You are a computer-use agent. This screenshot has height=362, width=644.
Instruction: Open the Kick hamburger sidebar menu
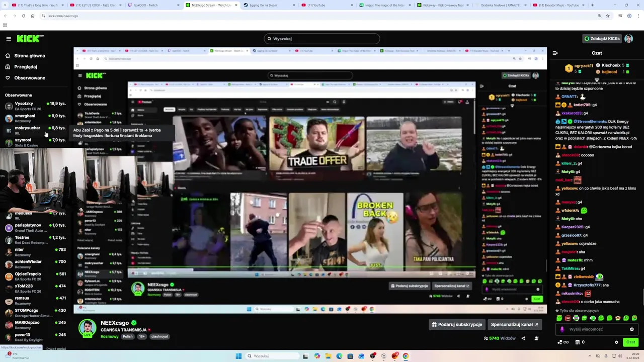tap(9, 39)
